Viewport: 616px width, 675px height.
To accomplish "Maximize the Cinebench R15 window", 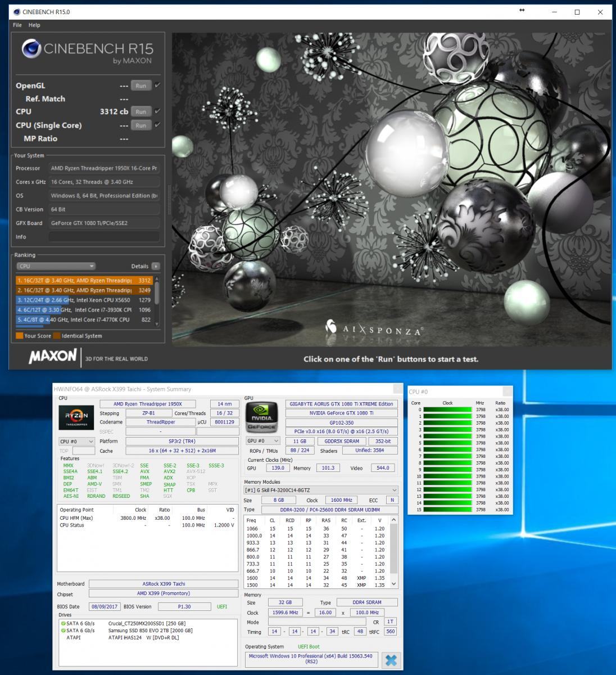I will pyautogui.click(x=577, y=12).
